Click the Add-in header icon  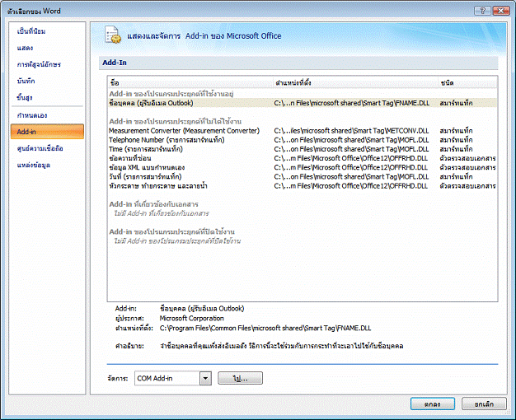(x=113, y=35)
